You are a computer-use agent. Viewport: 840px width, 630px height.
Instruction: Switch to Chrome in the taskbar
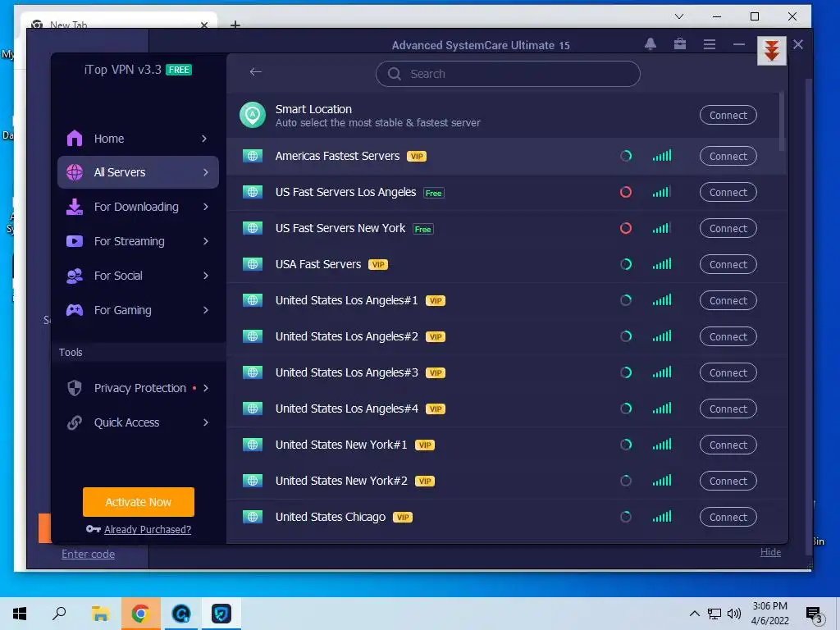[x=140, y=614]
